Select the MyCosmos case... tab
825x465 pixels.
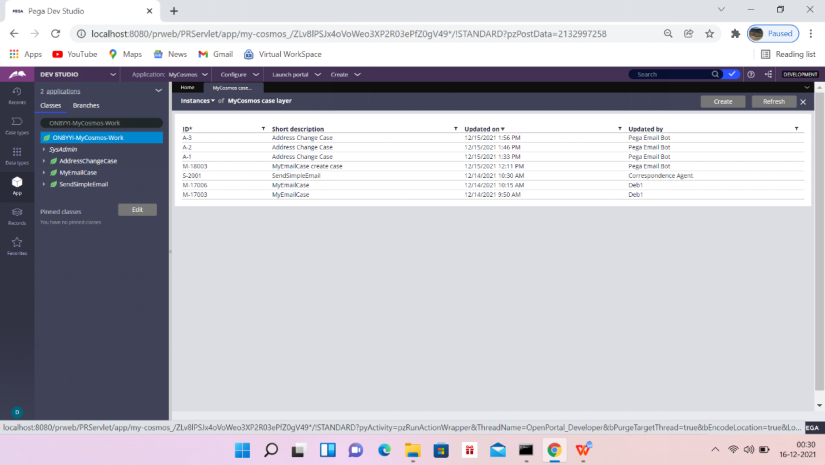tap(232, 88)
